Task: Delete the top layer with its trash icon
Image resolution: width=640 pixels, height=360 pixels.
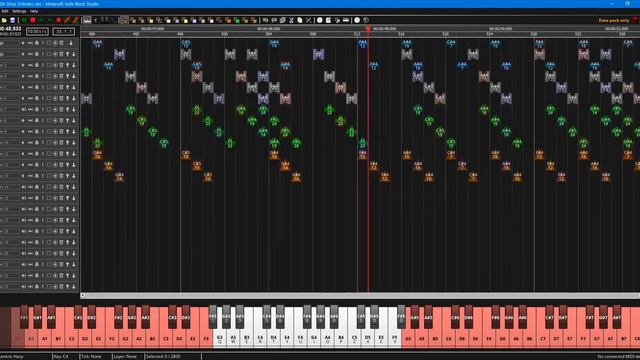Action: coord(61,43)
